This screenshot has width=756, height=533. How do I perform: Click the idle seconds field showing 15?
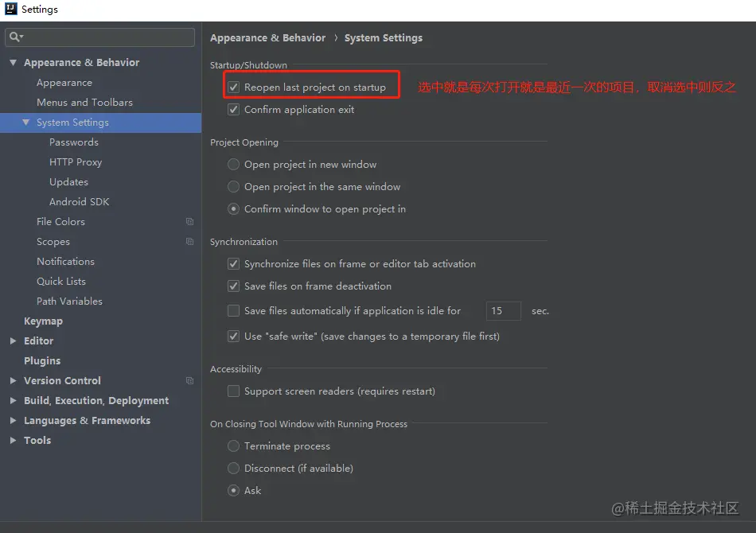tap(504, 311)
